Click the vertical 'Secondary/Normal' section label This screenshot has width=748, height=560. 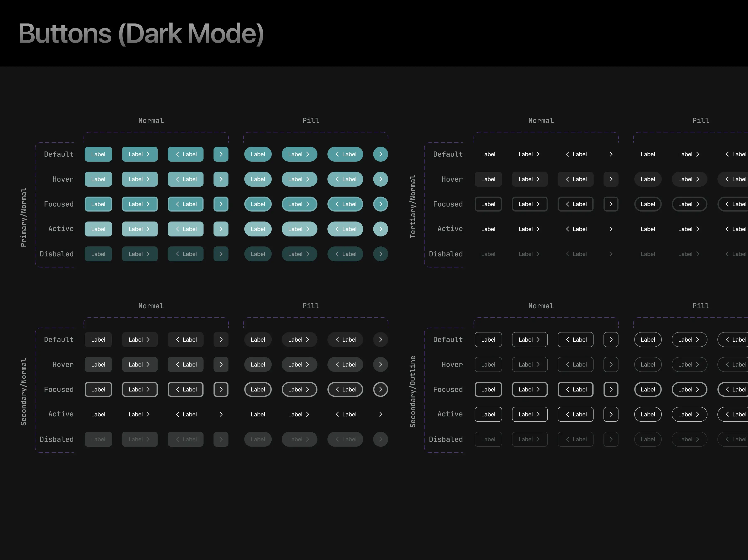23,392
